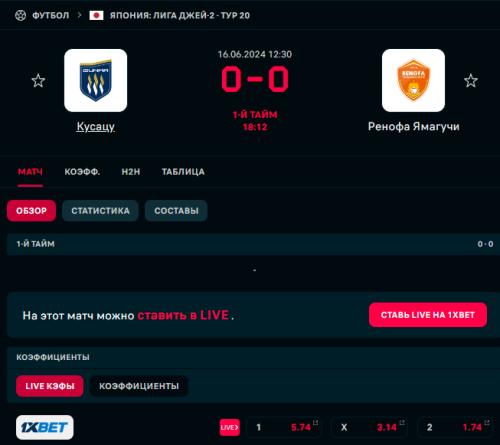This screenshot has width=500, height=445.
Task: Open external link icon on odds 5.74
Action: (315, 422)
